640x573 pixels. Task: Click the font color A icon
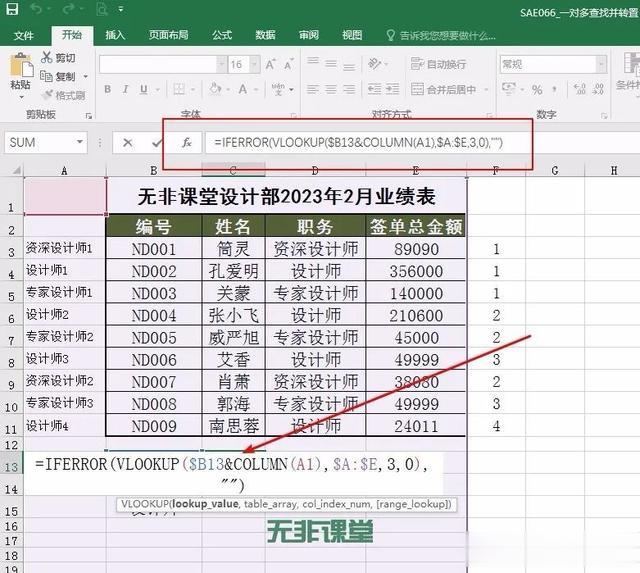point(243,89)
